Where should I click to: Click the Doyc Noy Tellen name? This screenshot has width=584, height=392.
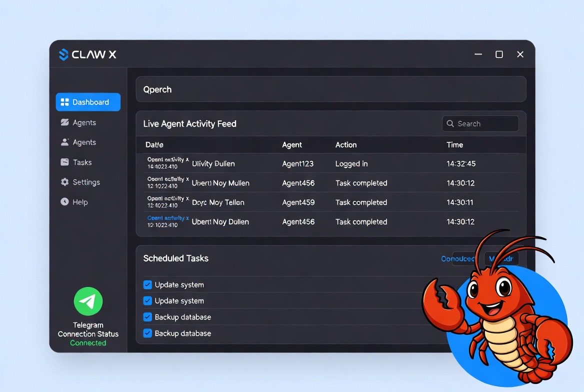coord(218,202)
